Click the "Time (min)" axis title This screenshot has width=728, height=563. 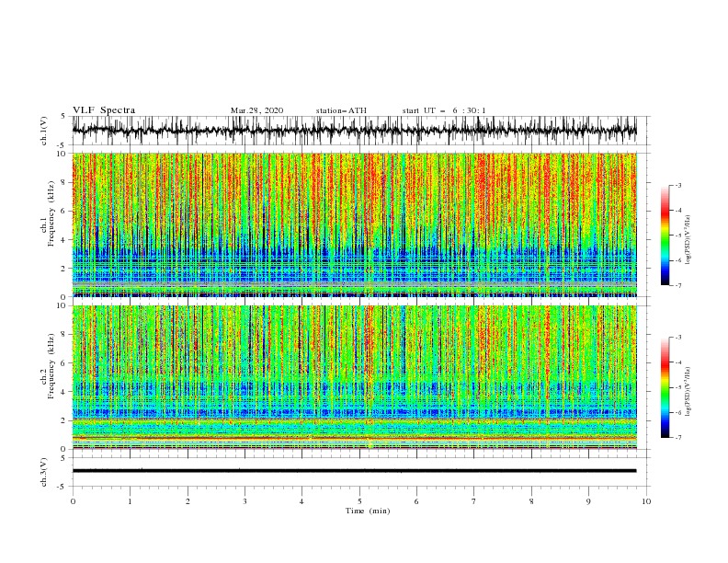pyautogui.click(x=368, y=511)
